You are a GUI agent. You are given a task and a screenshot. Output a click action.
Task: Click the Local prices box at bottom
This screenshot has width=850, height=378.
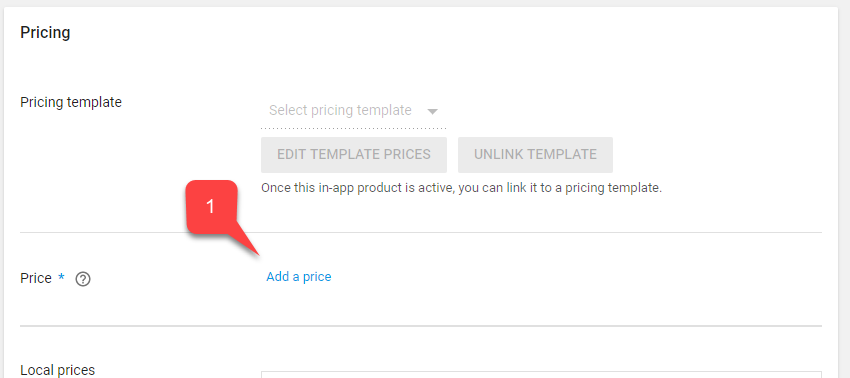point(541,374)
